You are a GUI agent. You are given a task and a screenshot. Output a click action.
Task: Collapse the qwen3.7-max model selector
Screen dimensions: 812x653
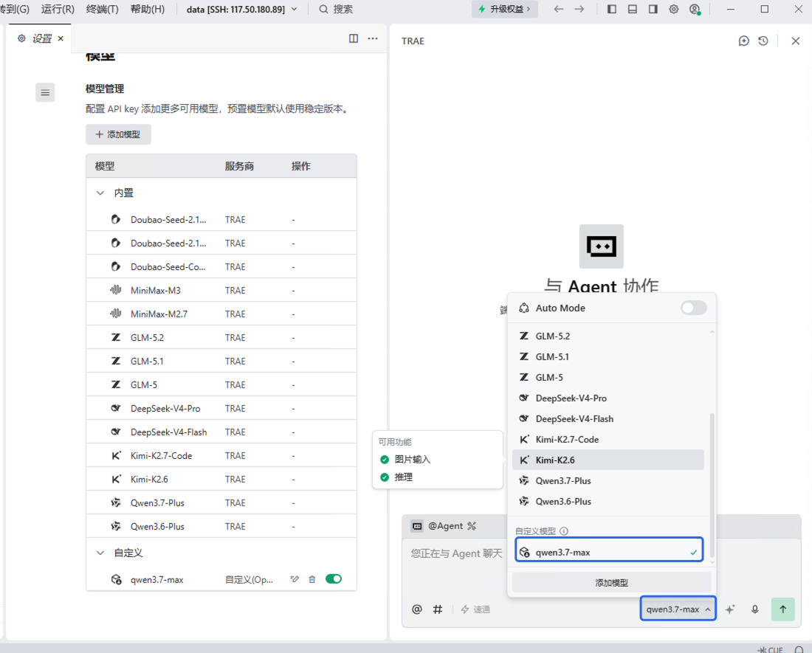[x=678, y=609]
